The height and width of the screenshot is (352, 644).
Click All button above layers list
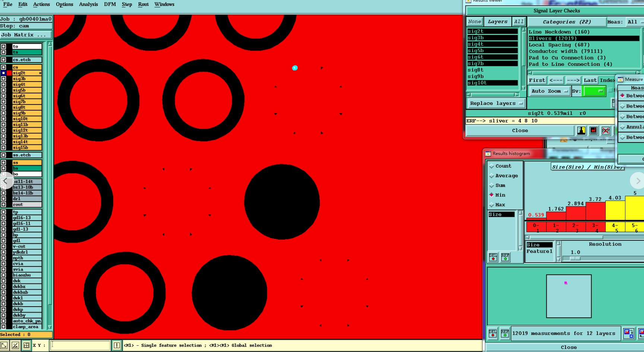coord(518,22)
